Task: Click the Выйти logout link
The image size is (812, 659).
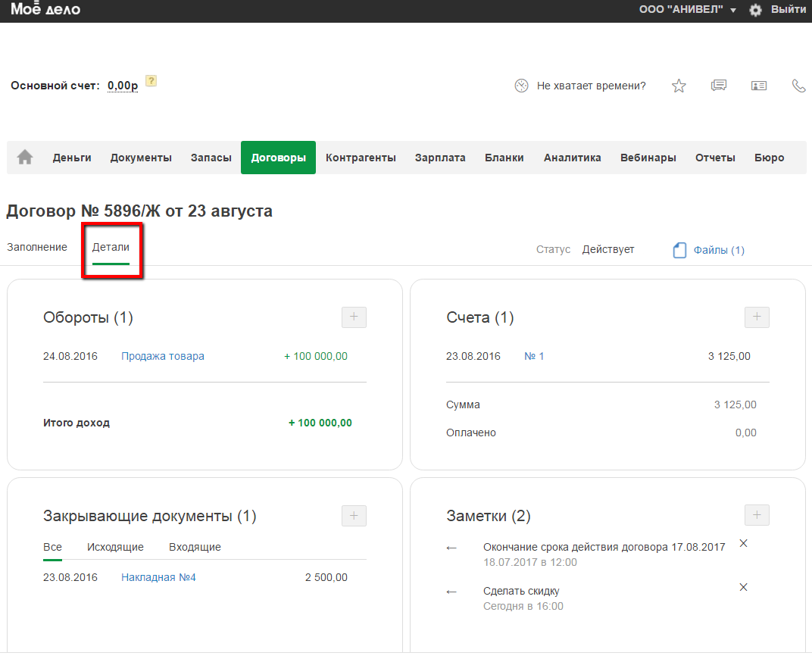Action: (x=789, y=9)
